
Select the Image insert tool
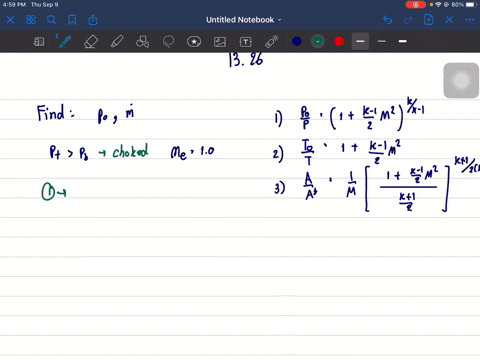220,42
